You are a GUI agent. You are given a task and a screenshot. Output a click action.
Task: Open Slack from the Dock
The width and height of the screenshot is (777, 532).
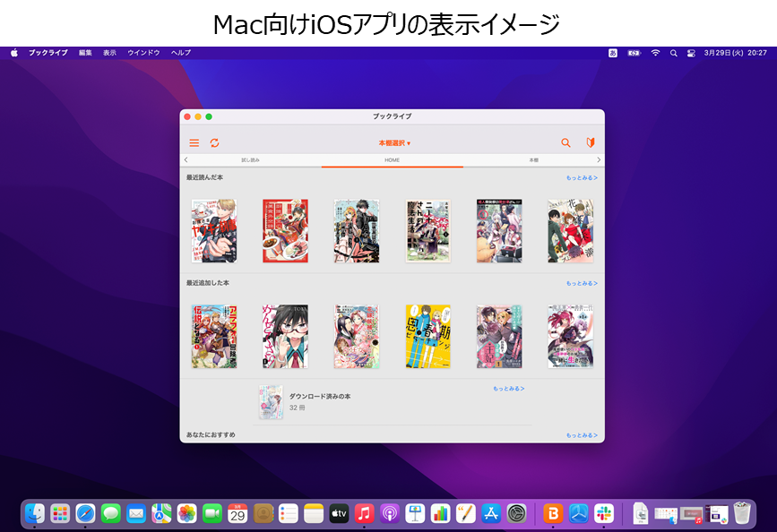click(x=603, y=514)
